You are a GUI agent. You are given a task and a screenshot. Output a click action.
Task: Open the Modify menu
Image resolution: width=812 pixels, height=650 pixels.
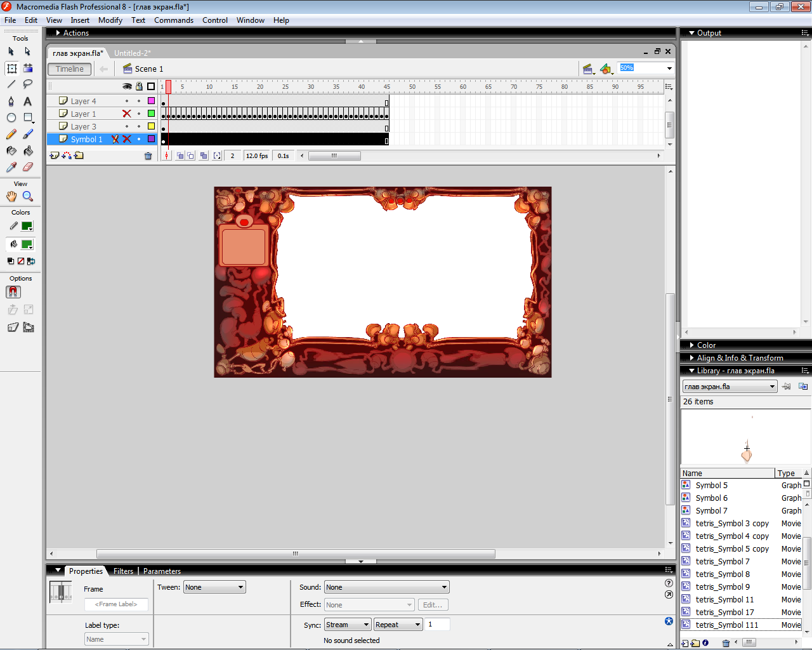(110, 20)
